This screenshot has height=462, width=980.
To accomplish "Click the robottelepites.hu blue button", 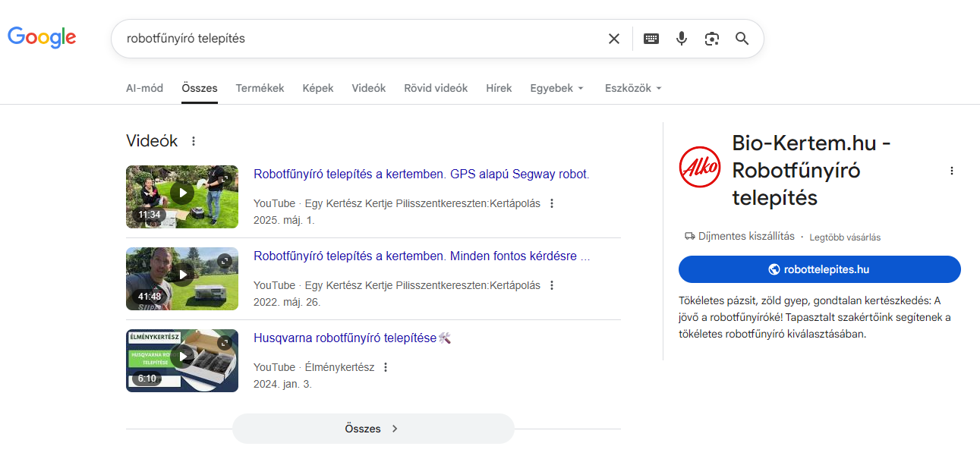I will [x=820, y=269].
